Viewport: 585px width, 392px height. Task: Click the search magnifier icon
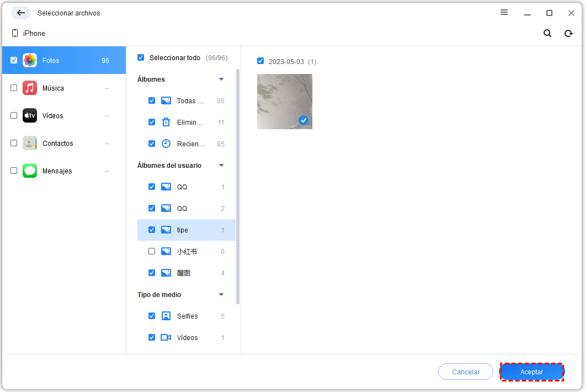pyautogui.click(x=547, y=33)
